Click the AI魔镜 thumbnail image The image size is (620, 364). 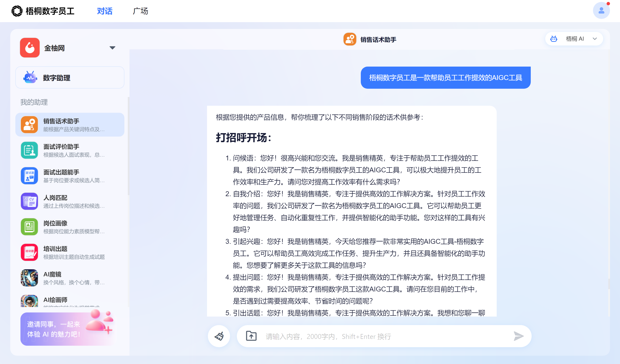click(x=29, y=278)
